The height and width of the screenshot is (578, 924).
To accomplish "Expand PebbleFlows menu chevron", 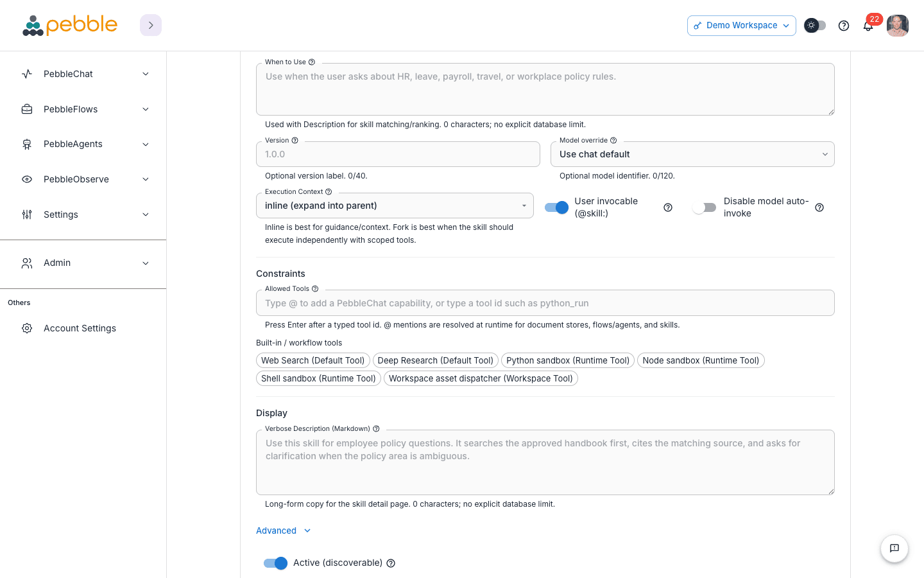I will (146, 109).
